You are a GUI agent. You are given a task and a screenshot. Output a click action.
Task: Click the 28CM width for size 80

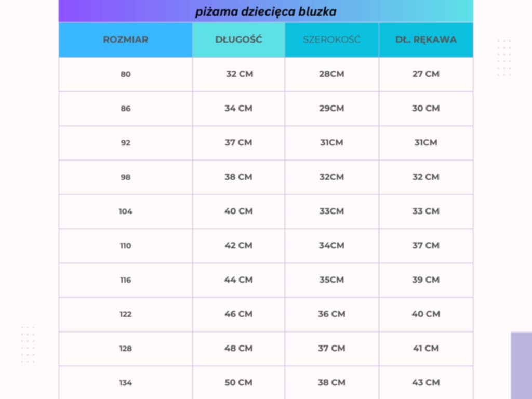tap(331, 74)
